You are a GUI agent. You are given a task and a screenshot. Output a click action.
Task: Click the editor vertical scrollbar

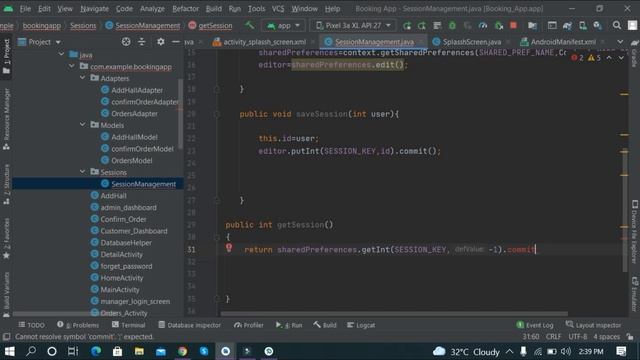[x=625, y=210]
